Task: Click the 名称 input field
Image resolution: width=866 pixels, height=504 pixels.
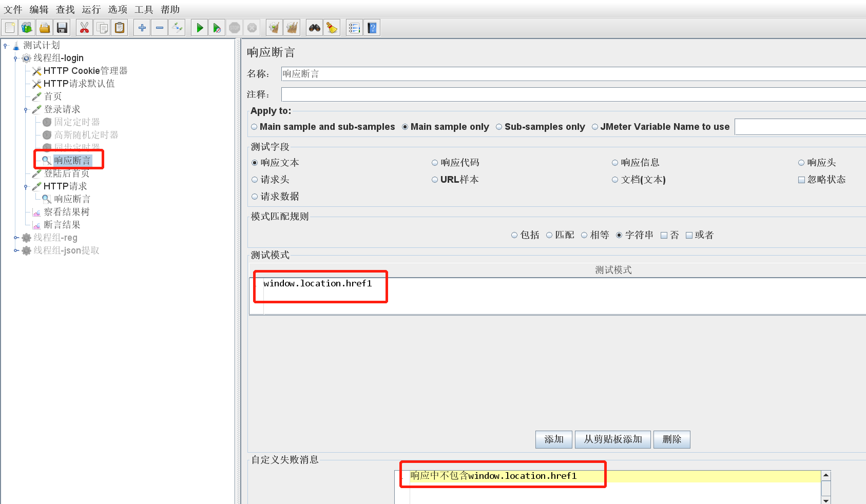Action: pos(573,74)
